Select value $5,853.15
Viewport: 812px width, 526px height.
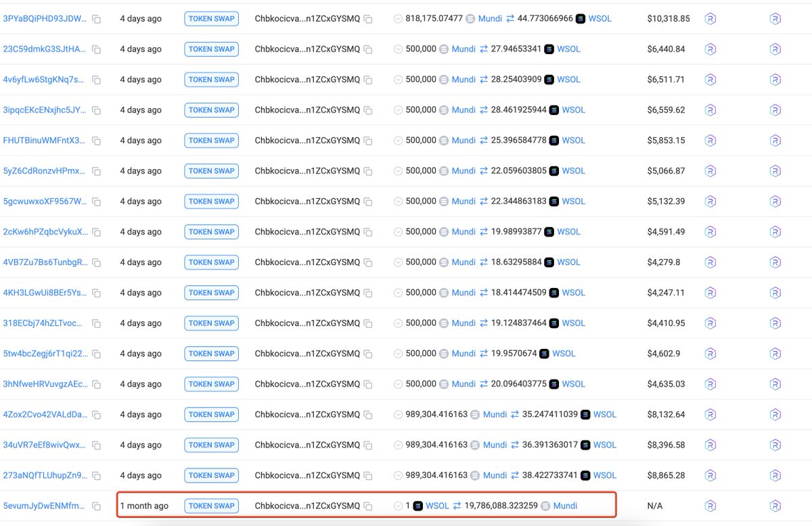coord(666,141)
